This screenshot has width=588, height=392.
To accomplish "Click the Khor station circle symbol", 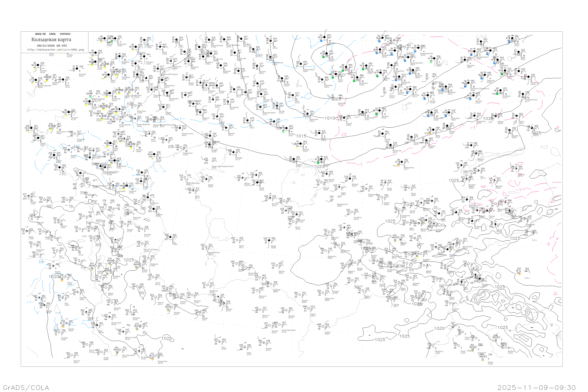I will pyautogui.click(x=220, y=341).
